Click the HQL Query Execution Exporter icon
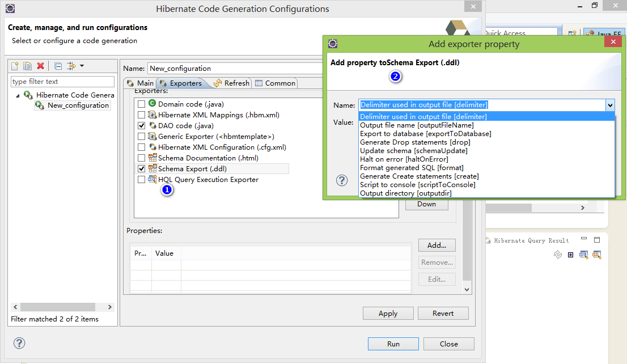Image resolution: width=627 pixels, height=364 pixels. click(152, 179)
